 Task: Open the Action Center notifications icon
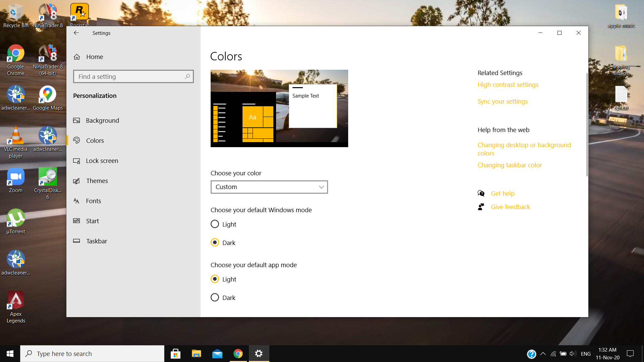630,354
